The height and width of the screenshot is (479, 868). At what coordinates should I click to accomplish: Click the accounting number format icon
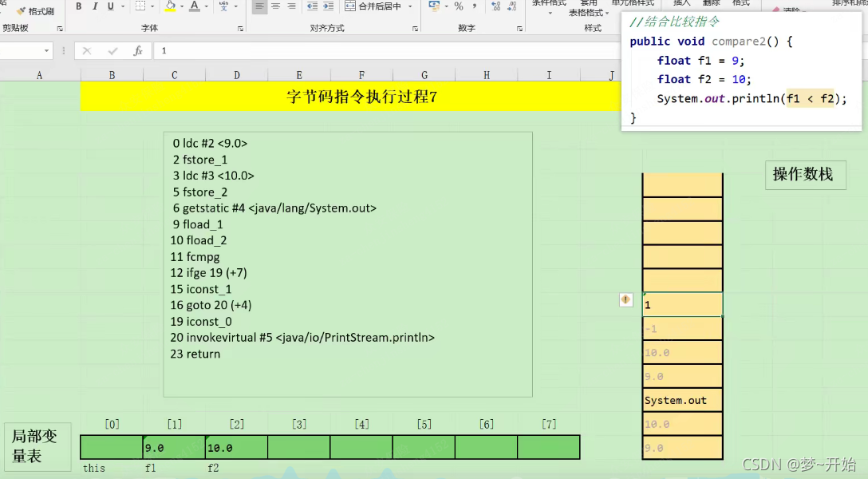tap(435, 6)
